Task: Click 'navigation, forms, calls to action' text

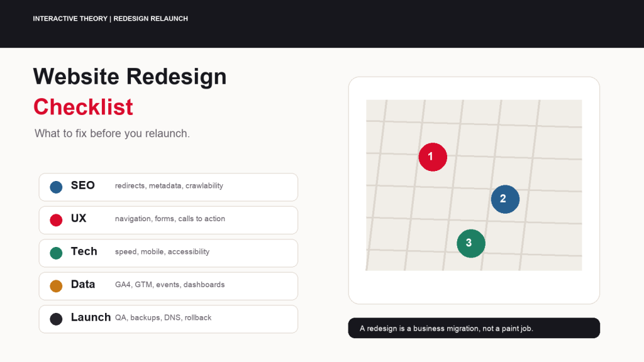Action: tap(170, 219)
